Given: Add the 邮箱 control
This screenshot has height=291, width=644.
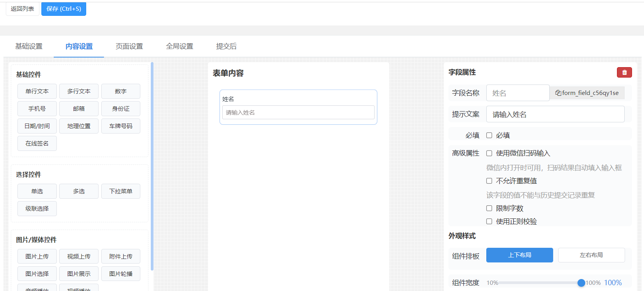Looking at the screenshot, I should (79, 109).
